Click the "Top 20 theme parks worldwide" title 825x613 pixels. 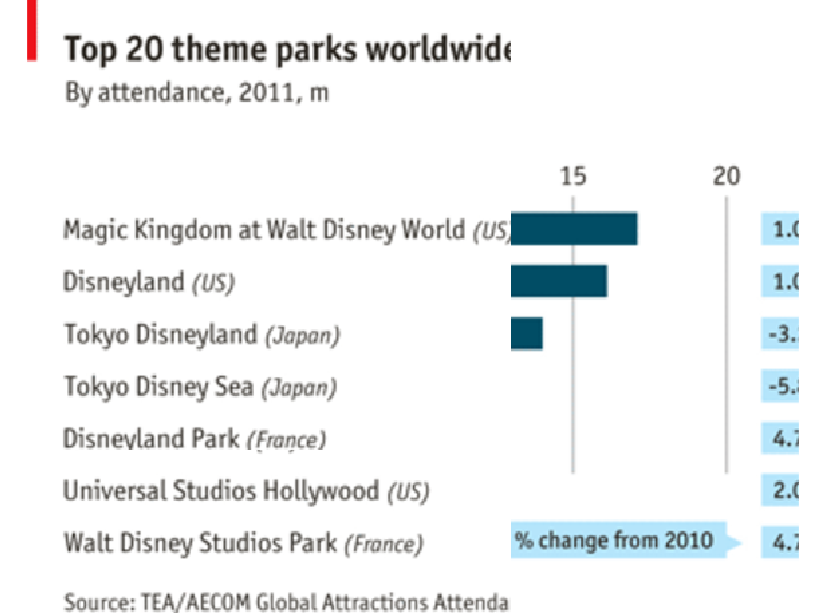coord(287,49)
